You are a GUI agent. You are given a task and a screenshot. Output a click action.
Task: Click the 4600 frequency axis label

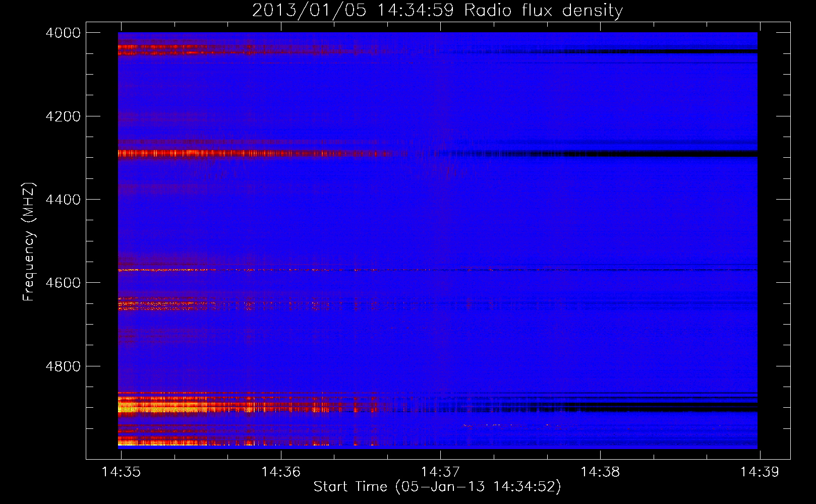pos(63,283)
